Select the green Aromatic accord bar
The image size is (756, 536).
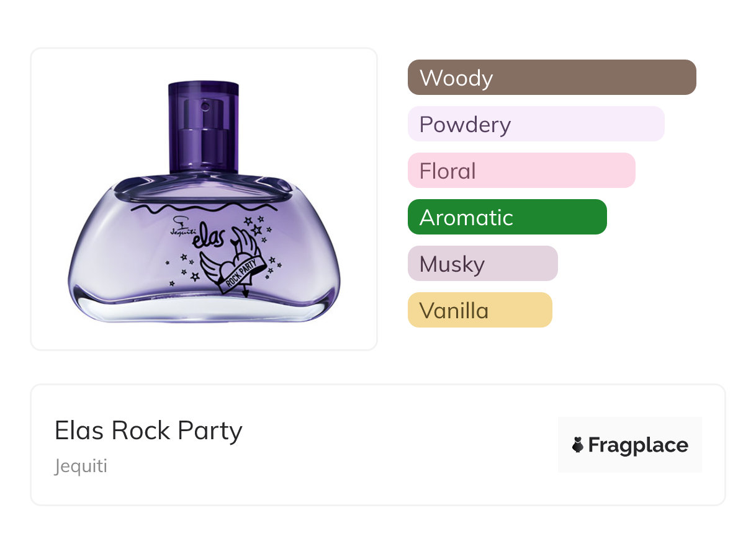click(x=507, y=217)
